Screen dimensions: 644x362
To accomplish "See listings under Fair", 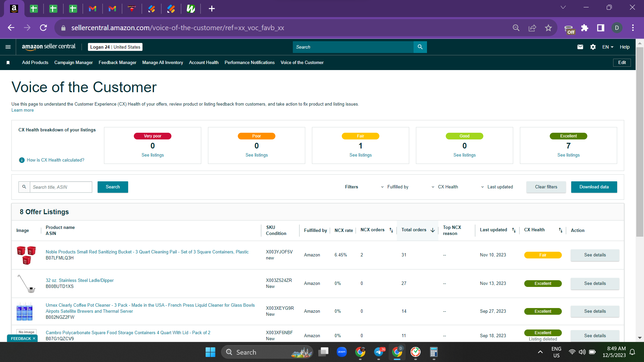I will pos(361,155).
